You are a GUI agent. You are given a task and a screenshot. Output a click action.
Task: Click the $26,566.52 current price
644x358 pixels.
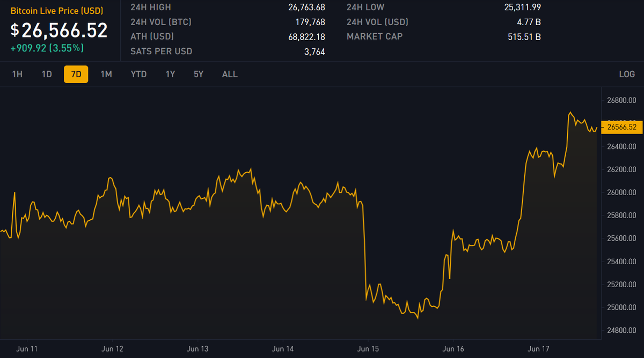[x=59, y=30]
